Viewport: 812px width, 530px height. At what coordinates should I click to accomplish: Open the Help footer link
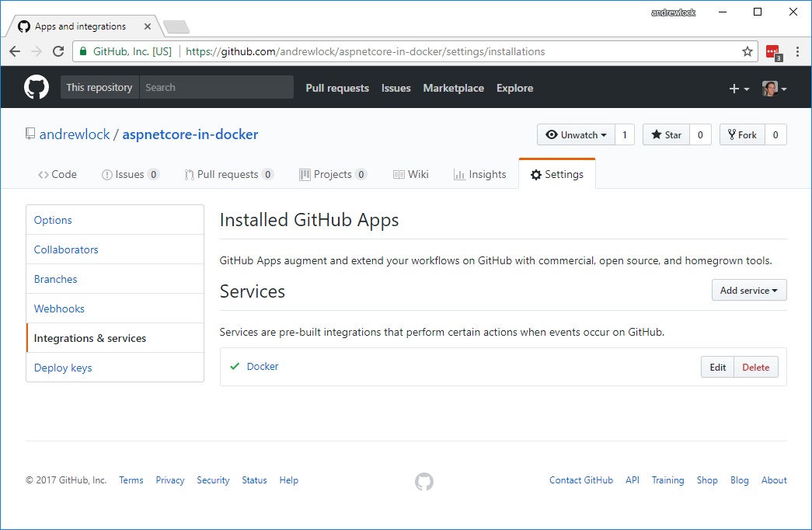(289, 480)
